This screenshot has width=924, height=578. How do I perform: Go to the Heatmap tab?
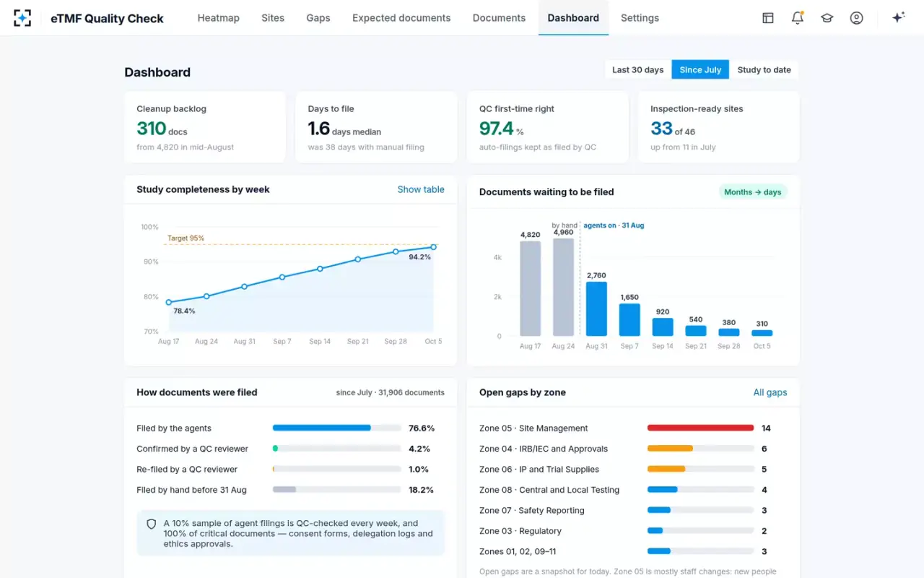point(219,18)
